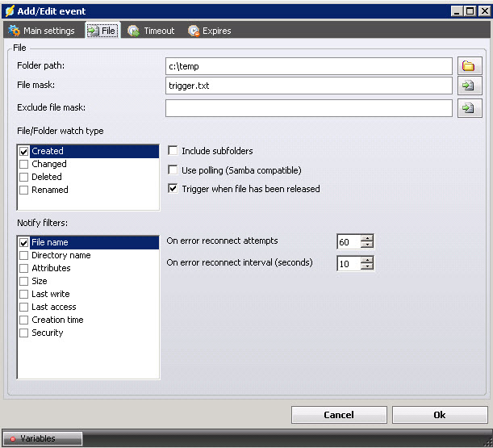
Task: Click the variable insert icon beside File mask
Action: (469, 86)
